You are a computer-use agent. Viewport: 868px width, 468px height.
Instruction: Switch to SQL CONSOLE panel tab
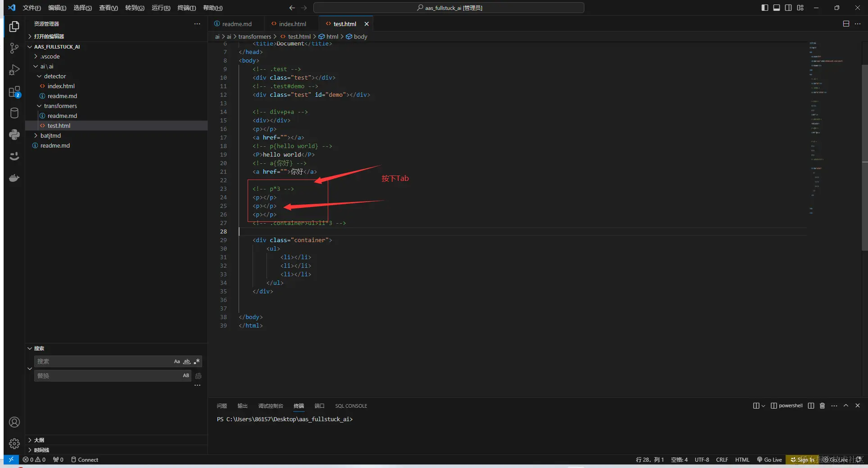[x=351, y=406]
